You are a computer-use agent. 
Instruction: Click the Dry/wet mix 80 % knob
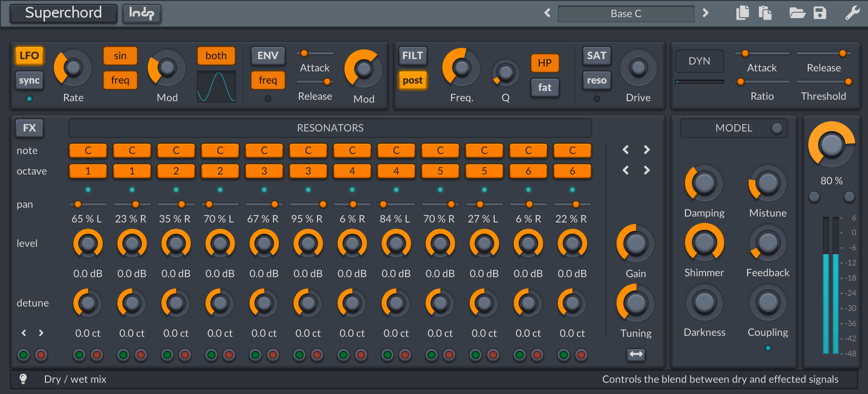[831, 145]
